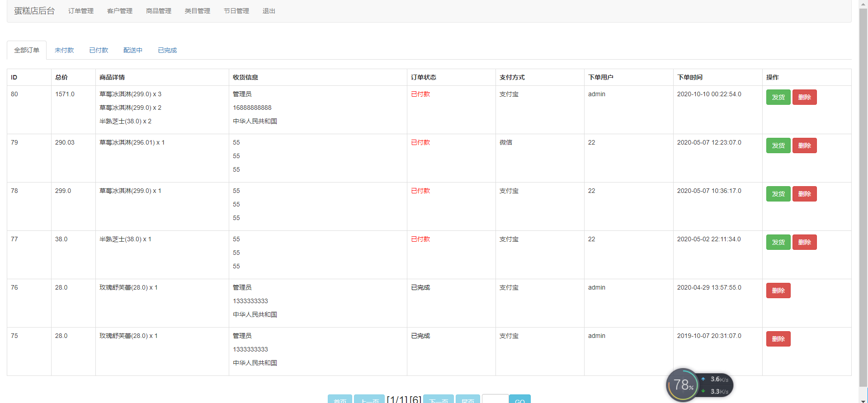Click the 78% memory usage floating widget
This screenshot has height=403, width=868.
coord(683,385)
